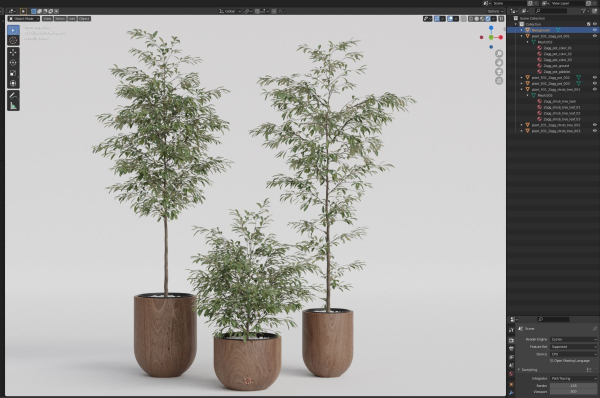
Task: Hide the Background object via eye icon
Action: (595, 30)
